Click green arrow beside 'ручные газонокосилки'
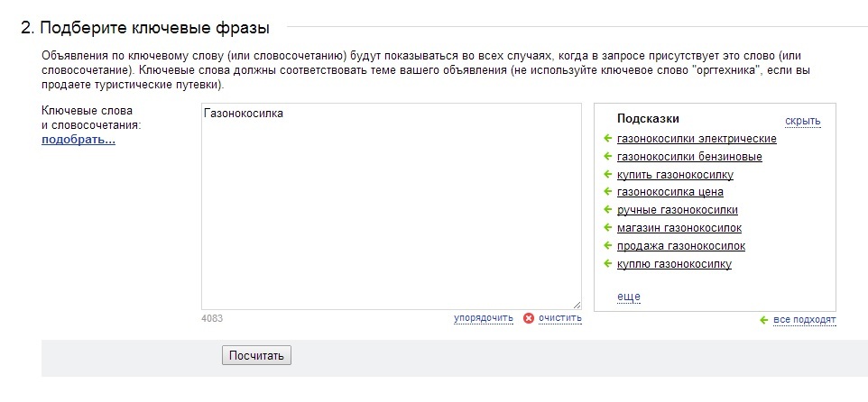This screenshot has height=402, width=868. coord(607,210)
